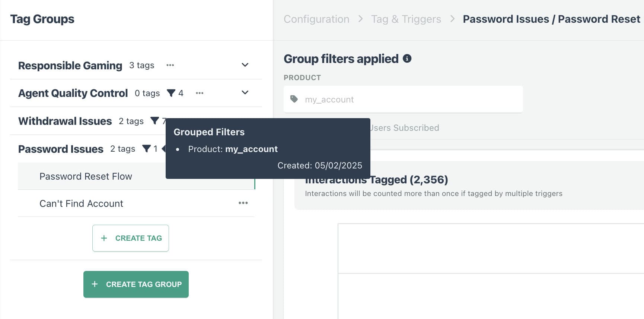Click Password Issues / Password Reset breadcrumb
This screenshot has width=644, height=319.
point(551,19)
